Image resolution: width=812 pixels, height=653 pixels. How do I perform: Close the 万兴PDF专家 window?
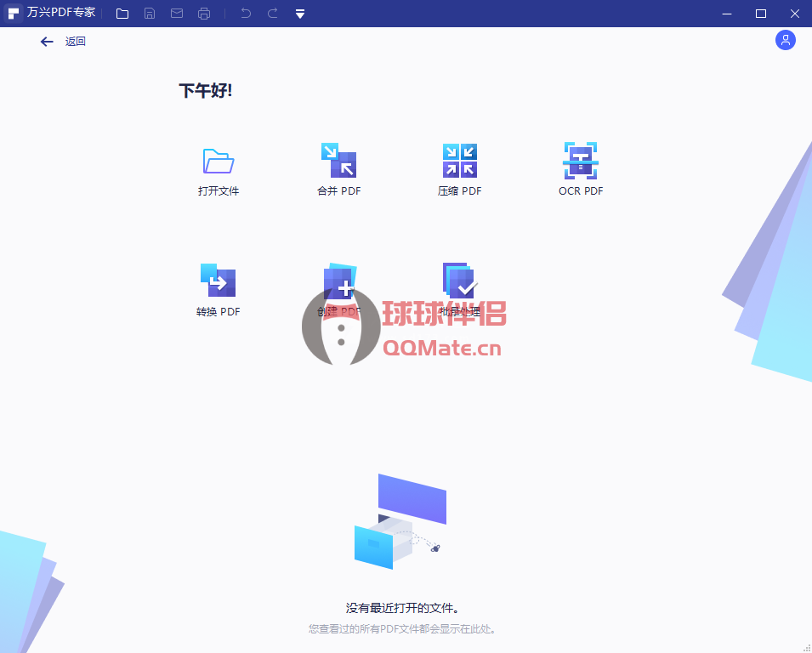coord(795,14)
